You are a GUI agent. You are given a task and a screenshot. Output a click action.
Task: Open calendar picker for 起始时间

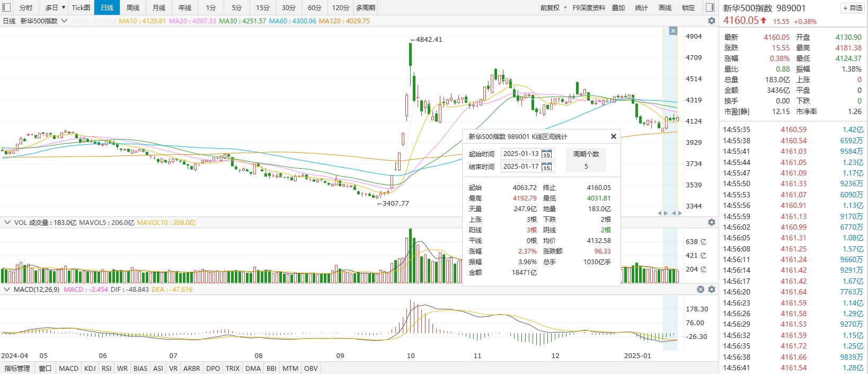[546, 154]
